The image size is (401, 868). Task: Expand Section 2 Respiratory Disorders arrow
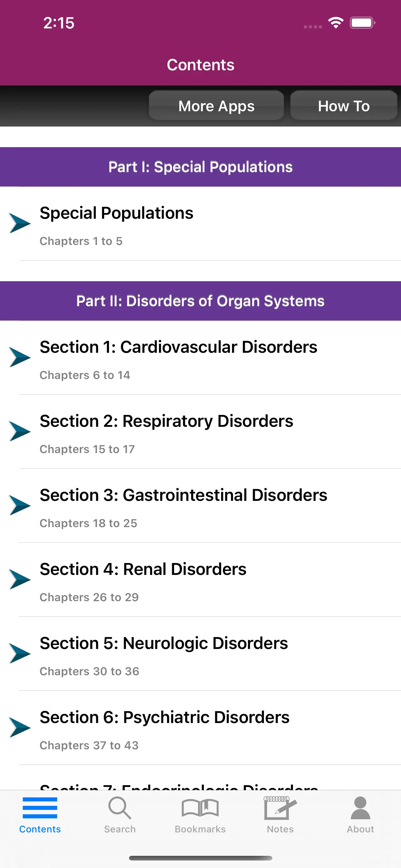tap(20, 431)
